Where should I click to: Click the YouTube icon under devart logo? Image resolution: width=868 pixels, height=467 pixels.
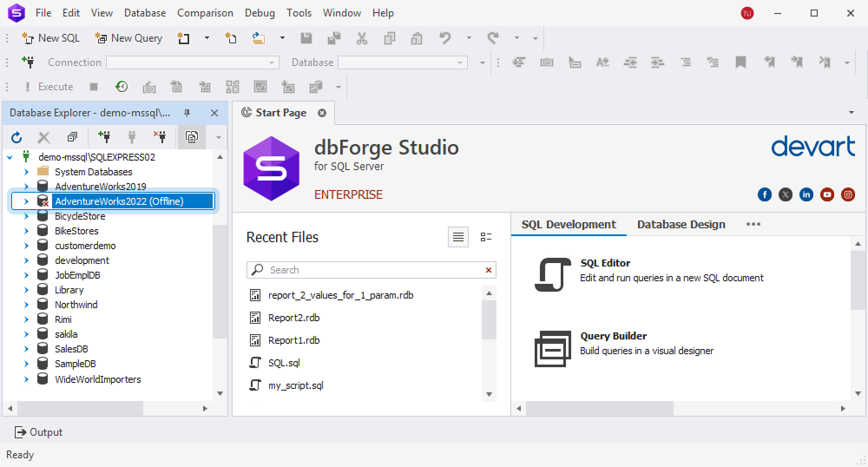[827, 194]
